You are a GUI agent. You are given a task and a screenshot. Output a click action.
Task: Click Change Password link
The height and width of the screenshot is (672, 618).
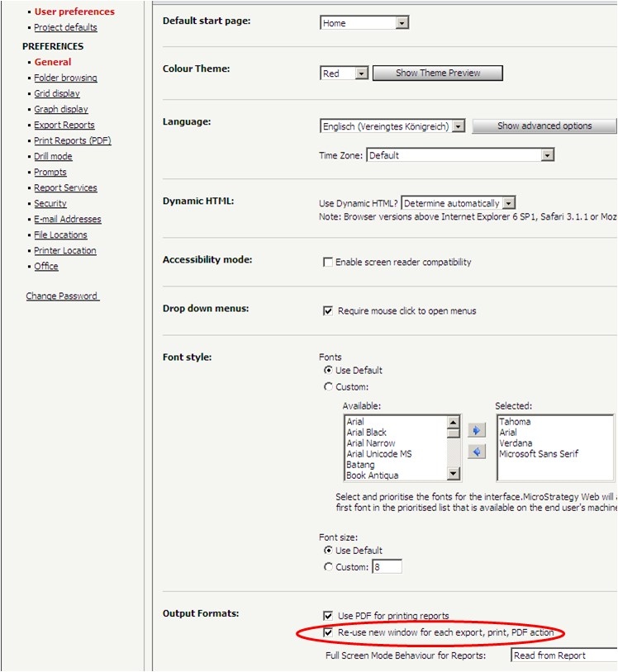tap(63, 296)
